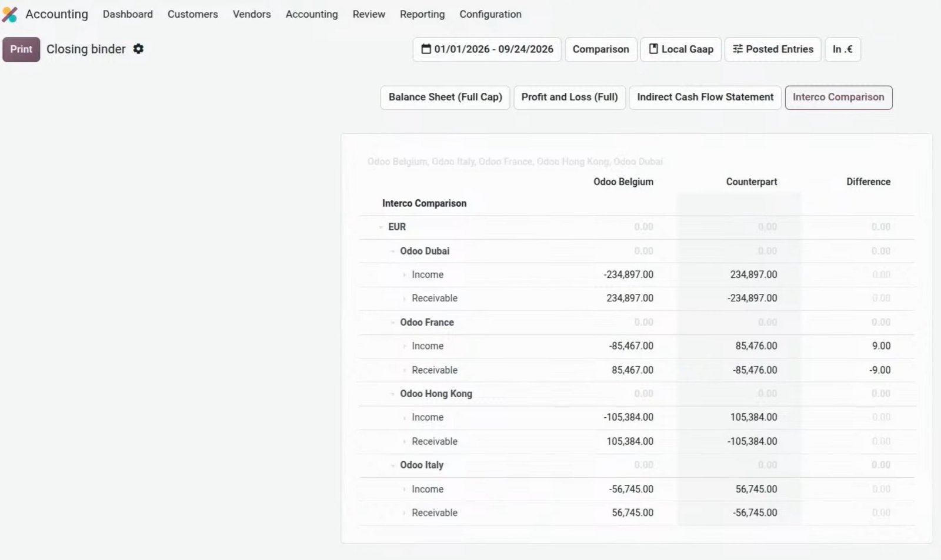Collapse the Odoo Dubai section
941x560 pixels.
tap(392, 251)
